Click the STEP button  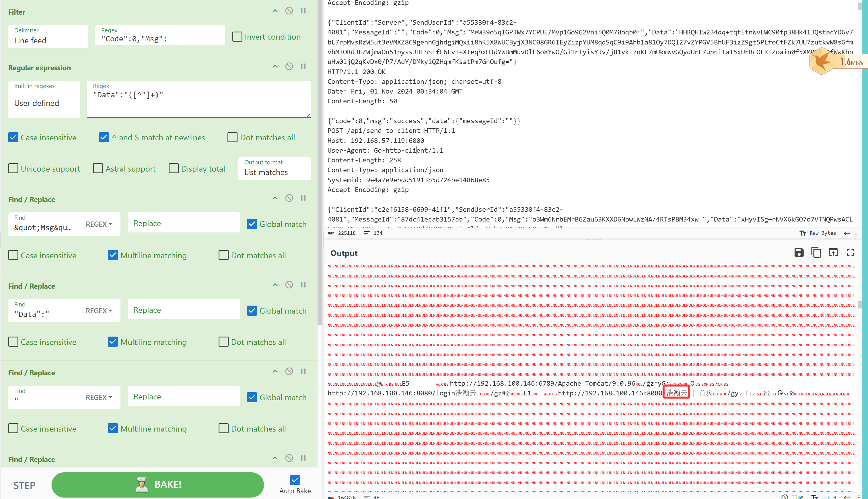(24, 485)
